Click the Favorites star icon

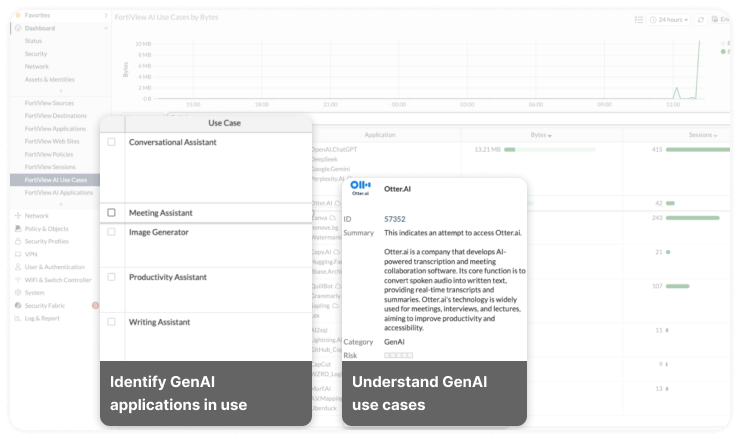click(18, 15)
